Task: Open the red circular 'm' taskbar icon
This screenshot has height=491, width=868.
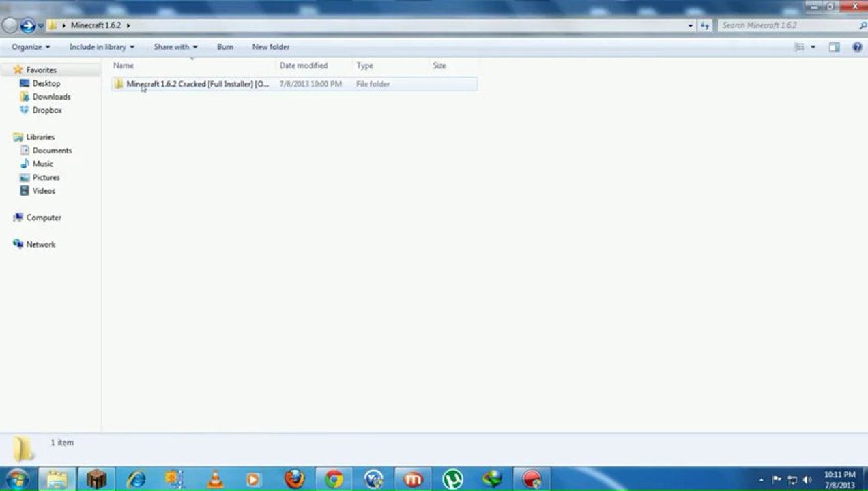Action: (413, 479)
